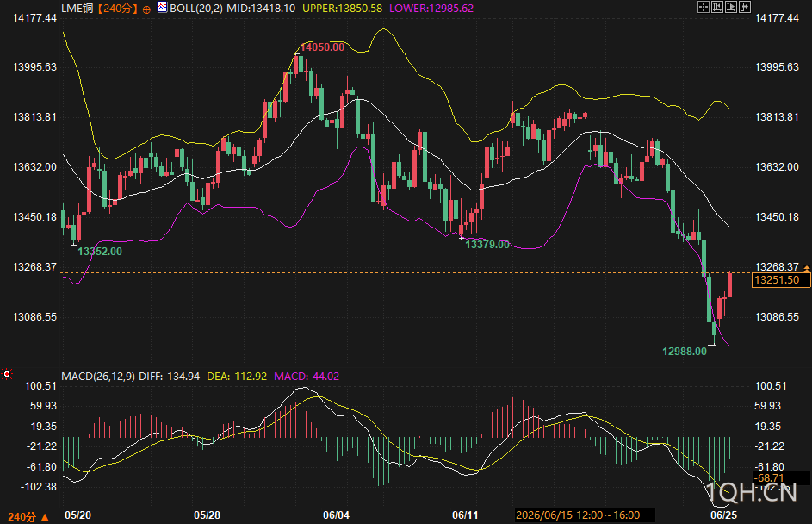Click the 12988.00 low price label

(685, 352)
